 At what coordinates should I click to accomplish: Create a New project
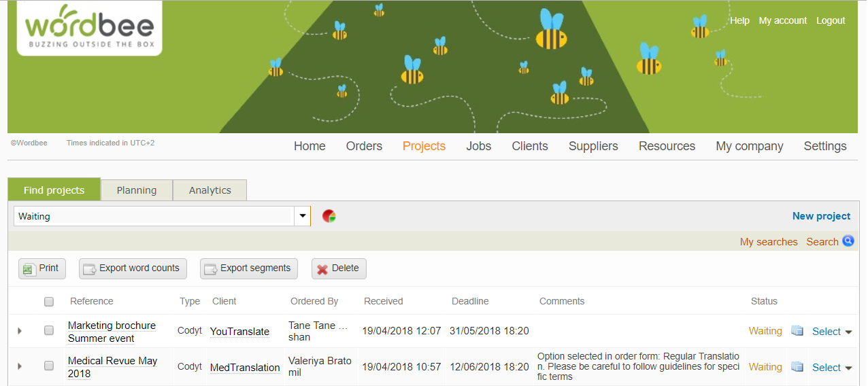tap(821, 216)
